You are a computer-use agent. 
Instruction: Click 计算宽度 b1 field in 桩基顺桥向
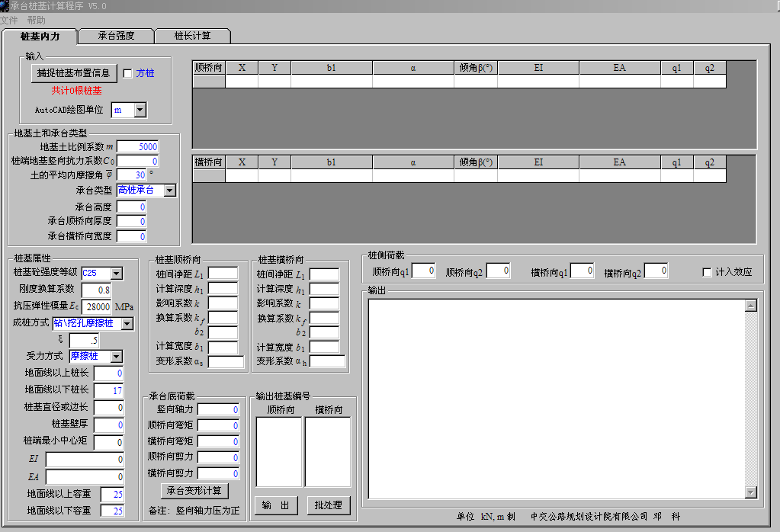click(x=223, y=348)
